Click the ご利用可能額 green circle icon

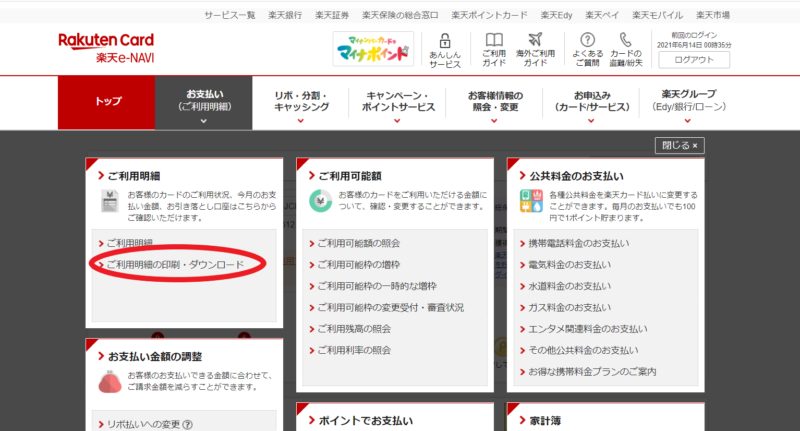[320, 200]
